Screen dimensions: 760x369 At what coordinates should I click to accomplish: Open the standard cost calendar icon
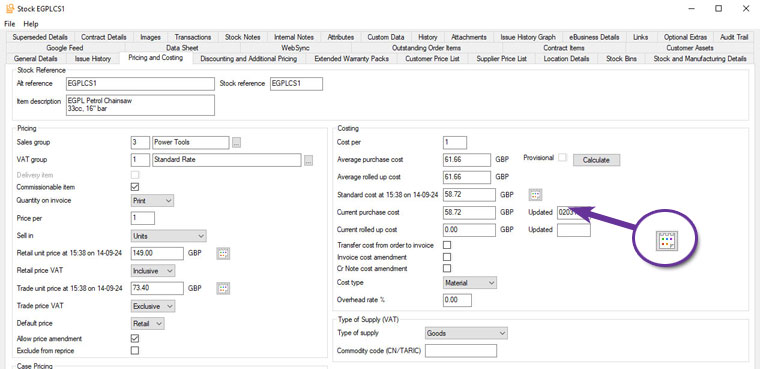(535, 195)
